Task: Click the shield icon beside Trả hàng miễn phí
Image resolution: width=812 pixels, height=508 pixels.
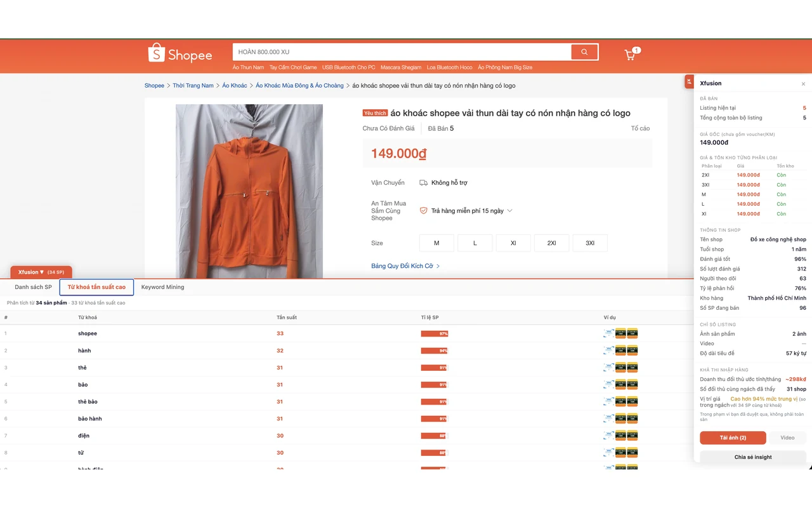Action: [x=423, y=211]
